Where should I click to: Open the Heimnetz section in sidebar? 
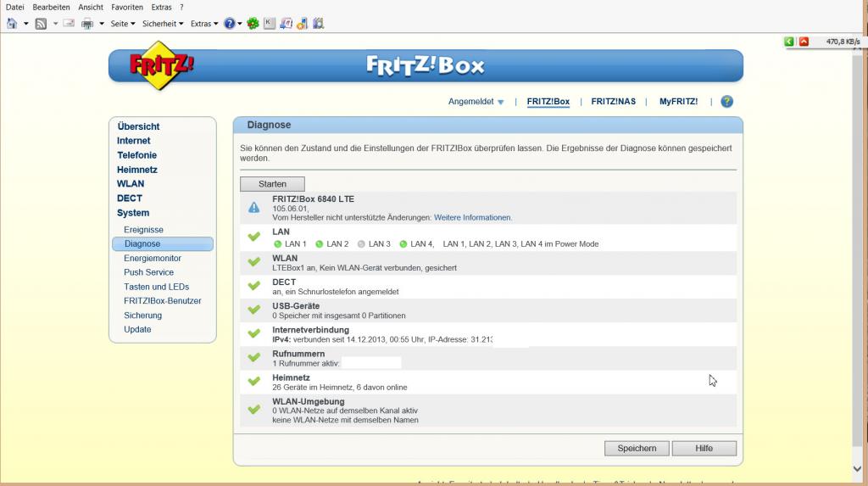(136, 170)
